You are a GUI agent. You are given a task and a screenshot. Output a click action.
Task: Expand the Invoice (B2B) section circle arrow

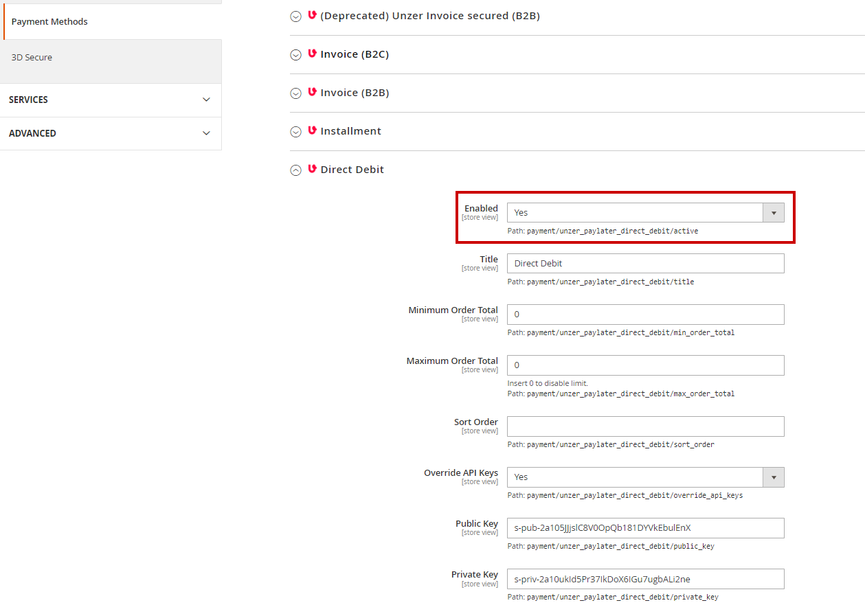pyautogui.click(x=295, y=93)
